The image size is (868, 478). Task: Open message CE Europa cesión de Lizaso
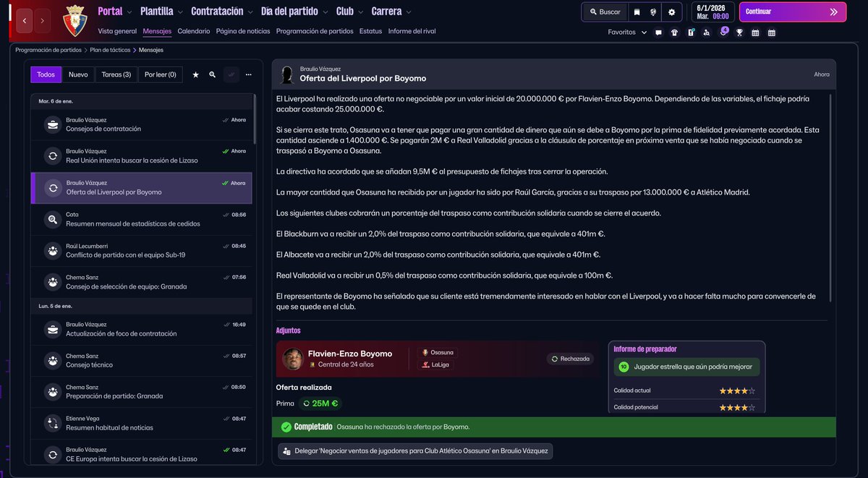coord(142,454)
